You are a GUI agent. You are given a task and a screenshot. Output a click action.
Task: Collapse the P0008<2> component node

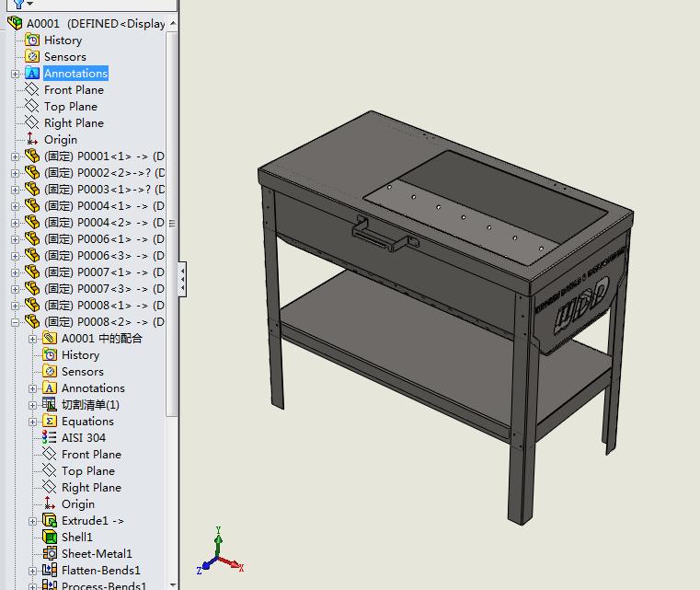pyautogui.click(x=16, y=322)
